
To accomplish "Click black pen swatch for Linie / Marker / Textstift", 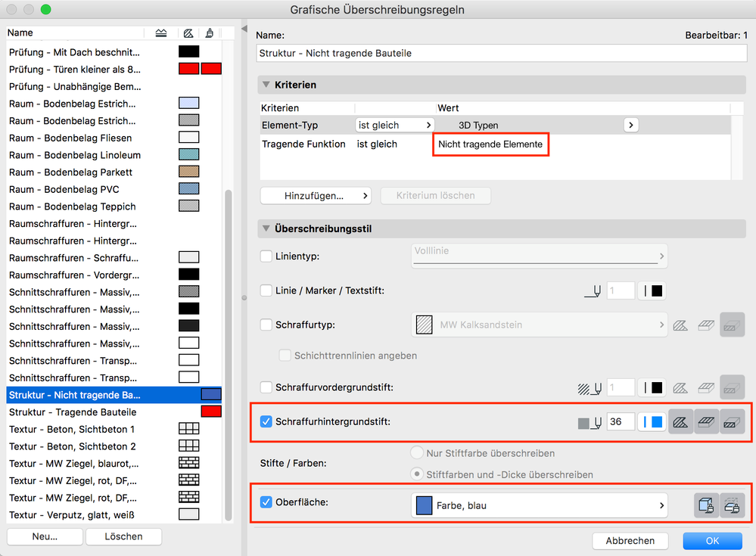I will coord(652,291).
